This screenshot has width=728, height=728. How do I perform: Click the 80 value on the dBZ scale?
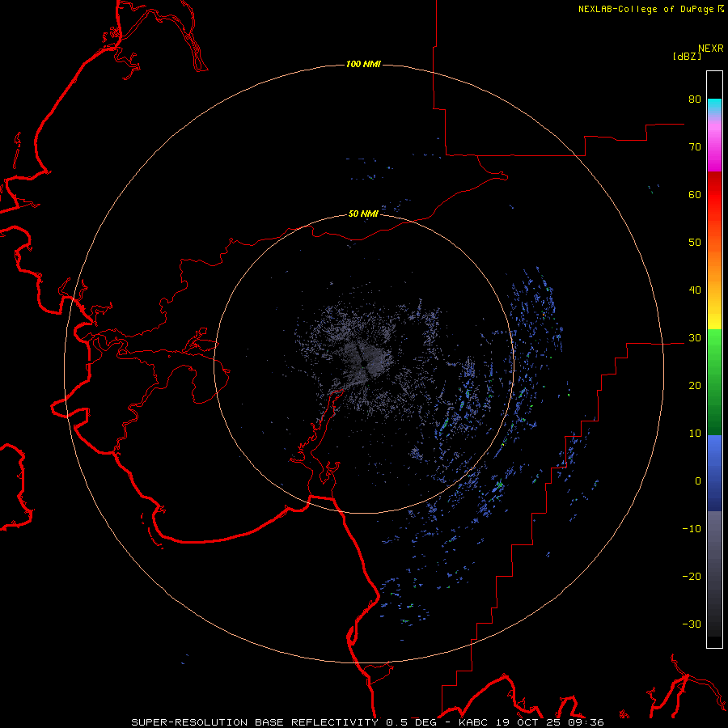coord(695,99)
